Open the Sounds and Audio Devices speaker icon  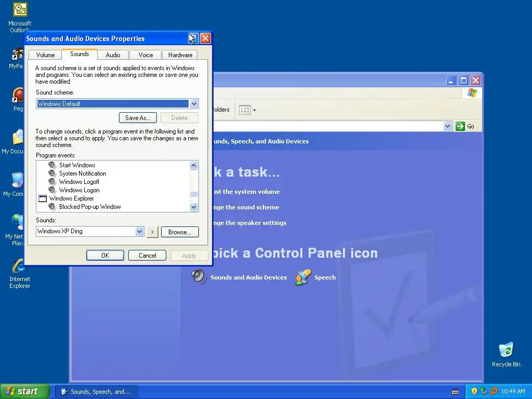pos(199,277)
